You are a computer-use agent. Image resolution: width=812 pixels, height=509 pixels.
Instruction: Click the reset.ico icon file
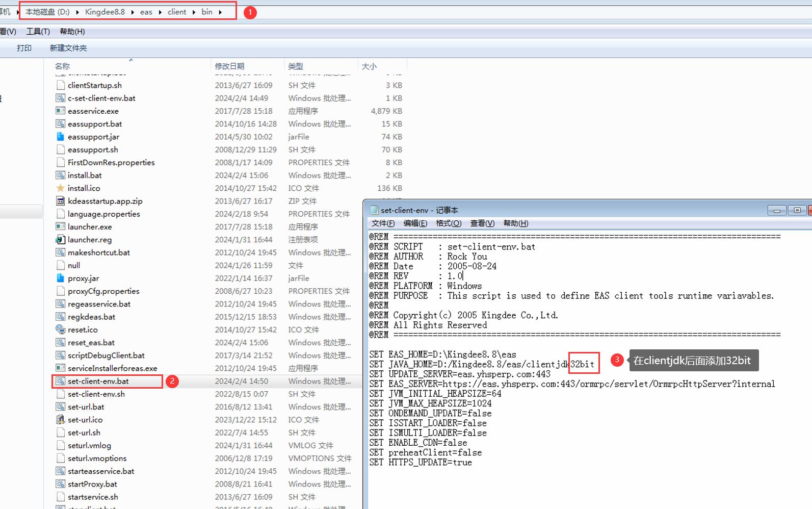pyautogui.click(x=61, y=329)
